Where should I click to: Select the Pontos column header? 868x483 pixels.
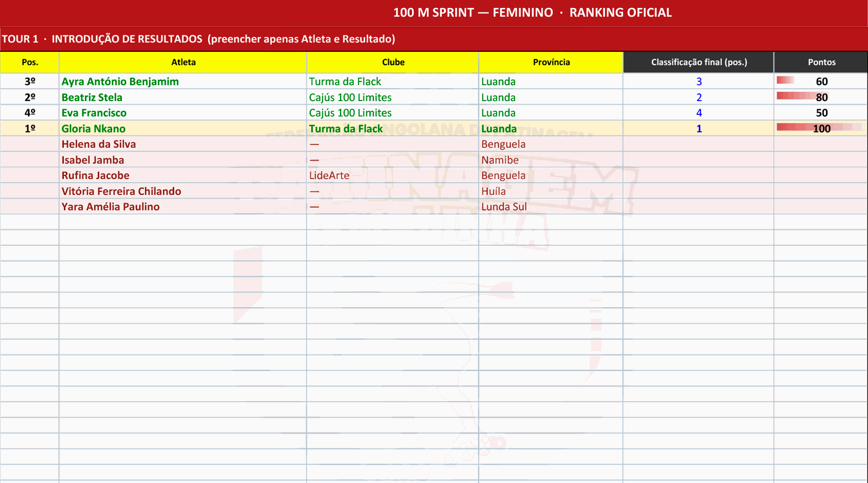(821, 62)
